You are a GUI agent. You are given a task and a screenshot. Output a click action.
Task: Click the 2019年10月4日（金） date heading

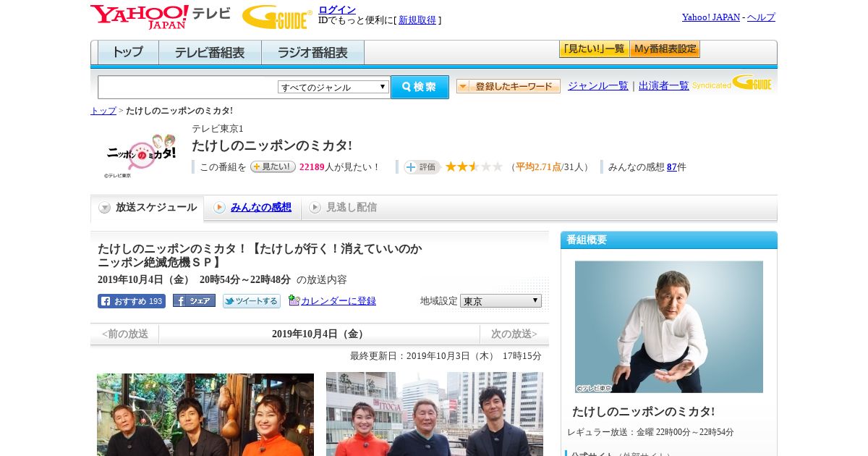click(319, 334)
